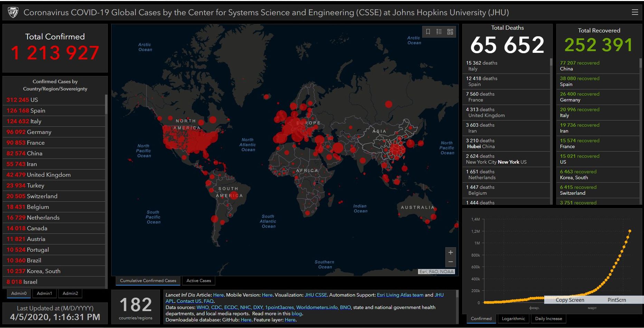Open the FAQ link
This screenshot has height=328, width=644.
(209, 301)
